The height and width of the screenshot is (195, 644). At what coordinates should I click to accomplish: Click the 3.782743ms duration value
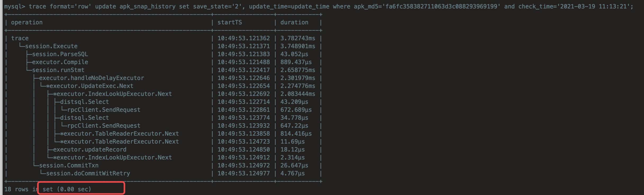tap(298, 38)
